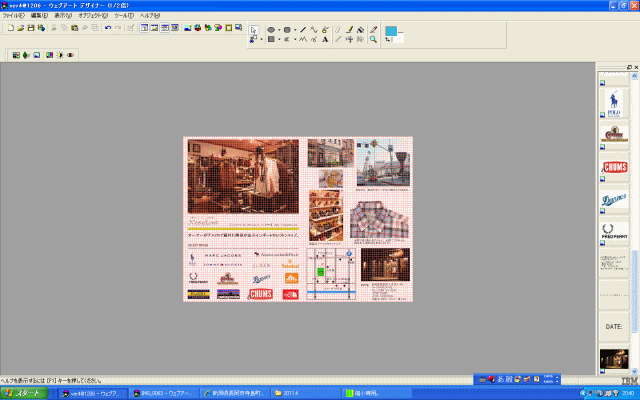Select the rounded rectangle shape tool

click(287, 30)
